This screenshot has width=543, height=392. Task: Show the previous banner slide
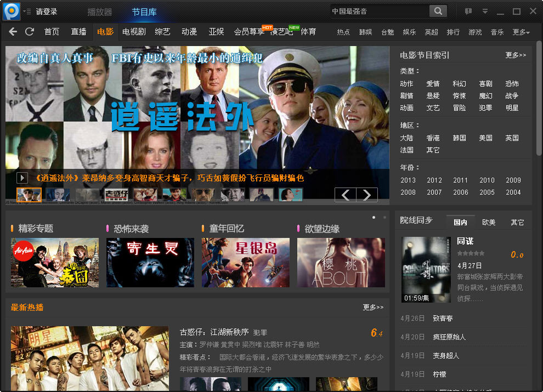pyautogui.click(x=346, y=195)
